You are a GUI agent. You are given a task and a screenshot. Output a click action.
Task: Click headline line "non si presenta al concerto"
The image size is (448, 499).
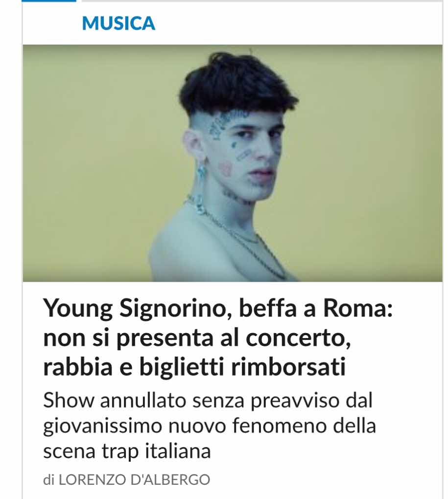pyautogui.click(x=197, y=338)
